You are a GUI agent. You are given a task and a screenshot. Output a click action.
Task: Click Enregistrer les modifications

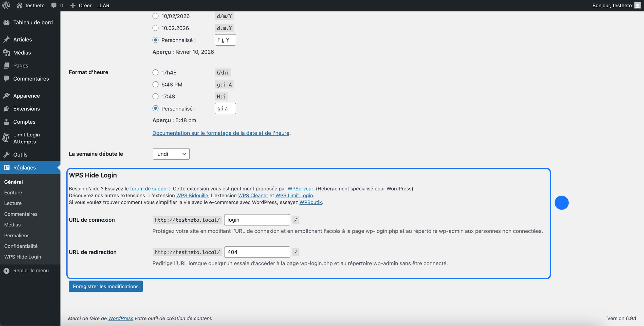tap(105, 286)
